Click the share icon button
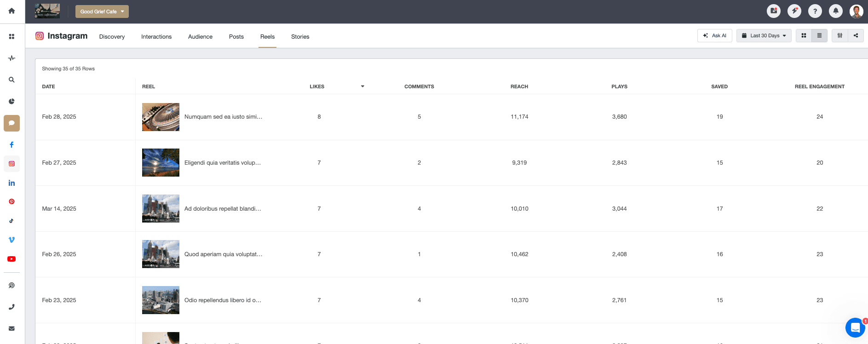The height and width of the screenshot is (344, 868). 856,35
